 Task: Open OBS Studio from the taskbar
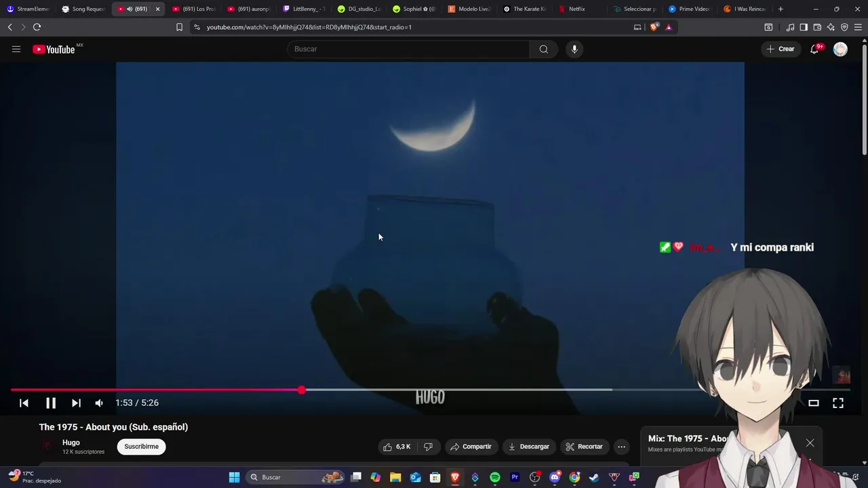[x=535, y=477]
